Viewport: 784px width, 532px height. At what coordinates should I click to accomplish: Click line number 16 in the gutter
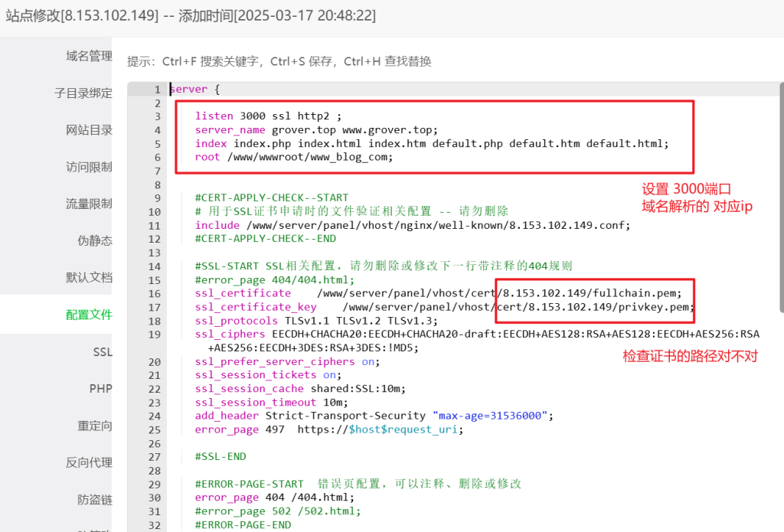(x=155, y=293)
